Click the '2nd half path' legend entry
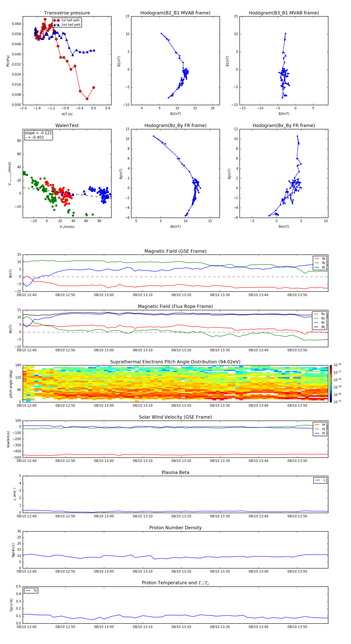This screenshot has height=644, width=351. coord(67,25)
